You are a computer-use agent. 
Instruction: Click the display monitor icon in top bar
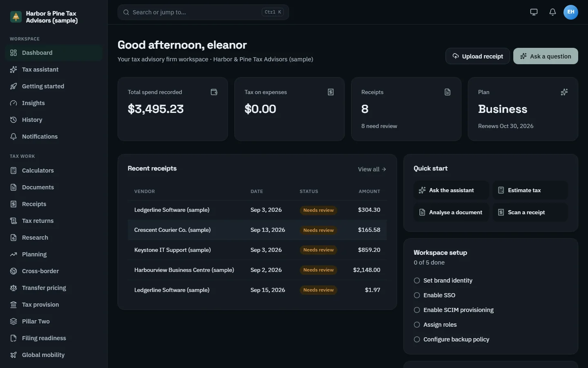(x=534, y=12)
